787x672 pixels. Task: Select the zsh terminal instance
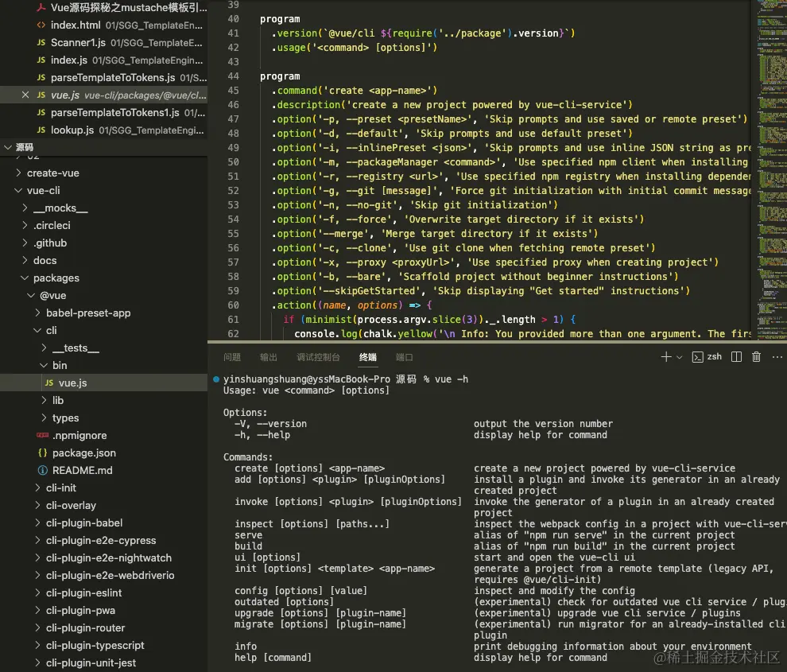pos(707,356)
